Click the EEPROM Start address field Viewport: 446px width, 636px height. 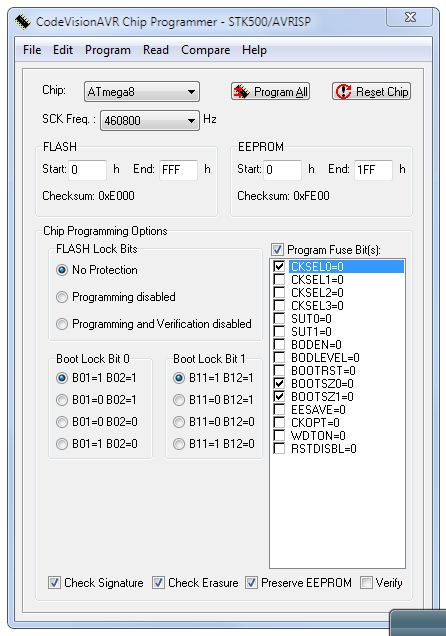click(283, 170)
